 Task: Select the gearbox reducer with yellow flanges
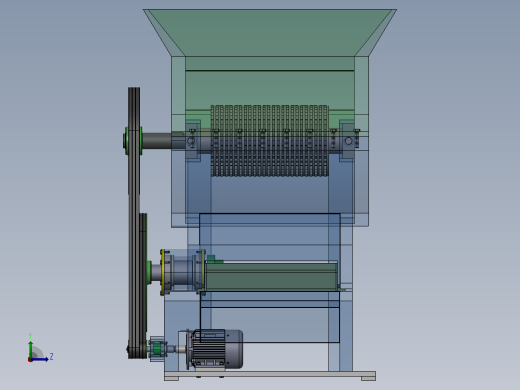point(183,272)
